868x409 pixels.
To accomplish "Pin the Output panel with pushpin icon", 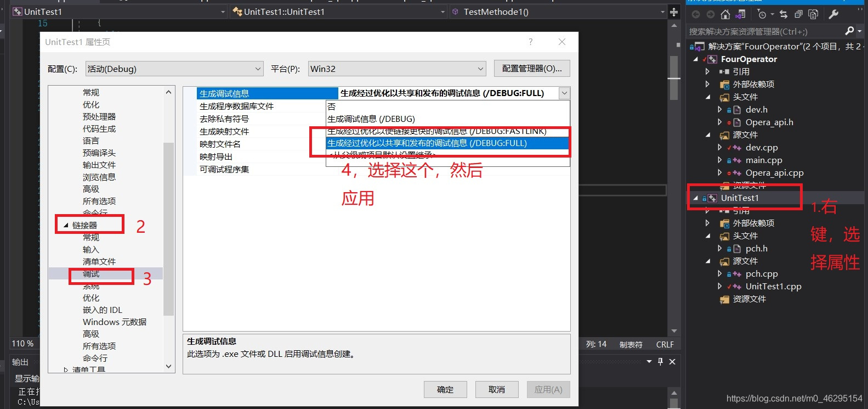I will [660, 362].
